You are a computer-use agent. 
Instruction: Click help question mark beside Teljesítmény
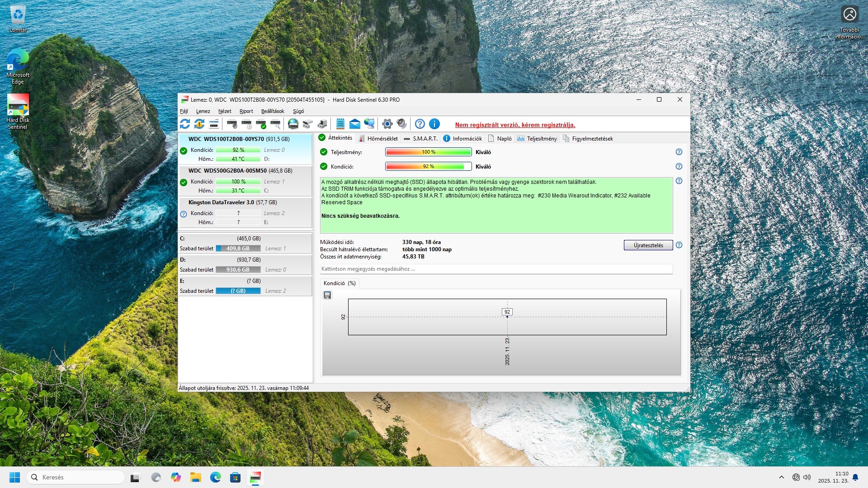(679, 152)
